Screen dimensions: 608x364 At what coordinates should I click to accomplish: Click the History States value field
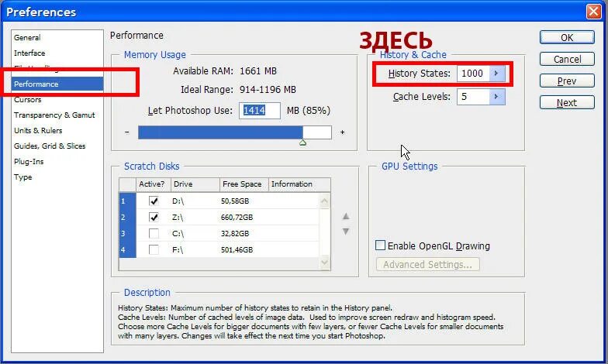(473, 73)
